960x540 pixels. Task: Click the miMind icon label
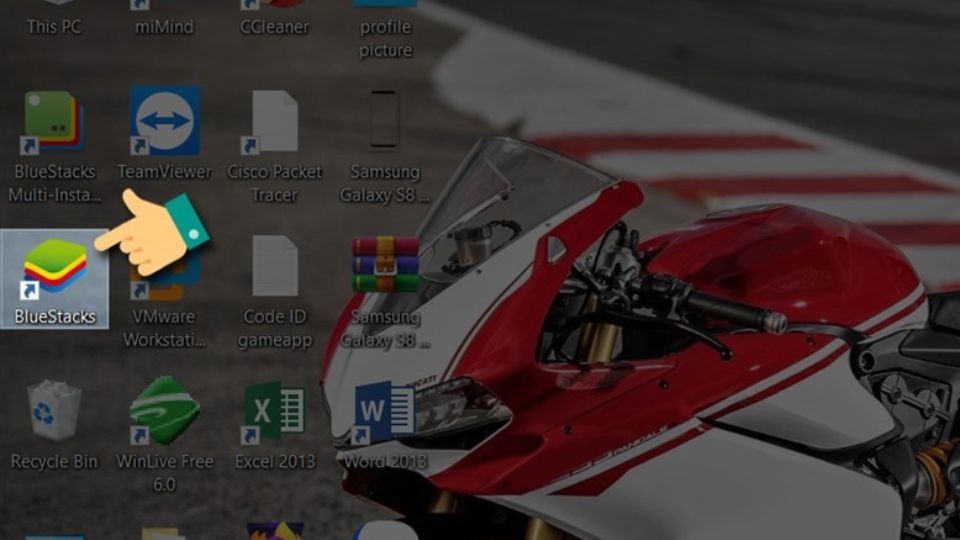[164, 27]
